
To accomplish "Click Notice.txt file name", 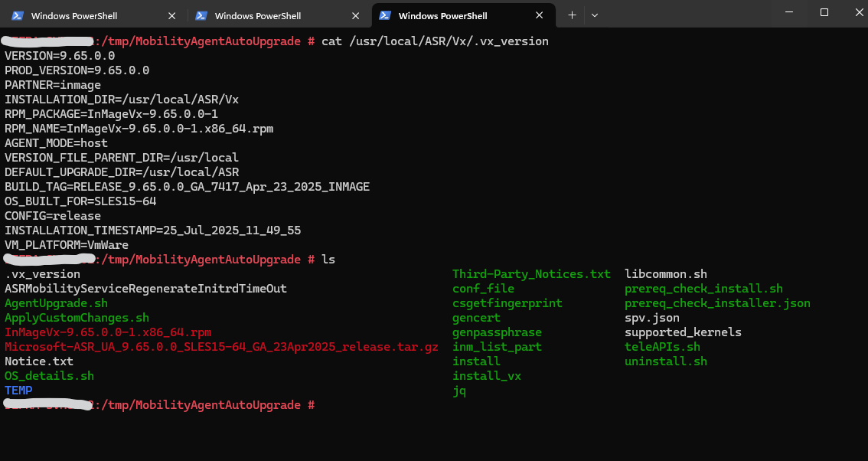I will click(39, 361).
